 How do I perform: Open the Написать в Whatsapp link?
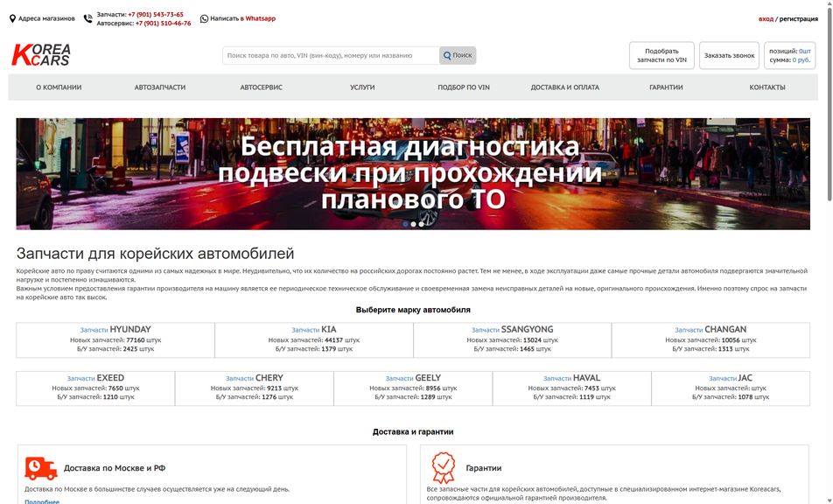242,18
